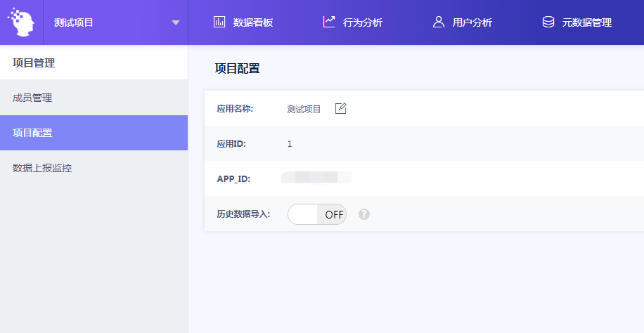Click the 项目管理 sidebar header

[34, 63]
